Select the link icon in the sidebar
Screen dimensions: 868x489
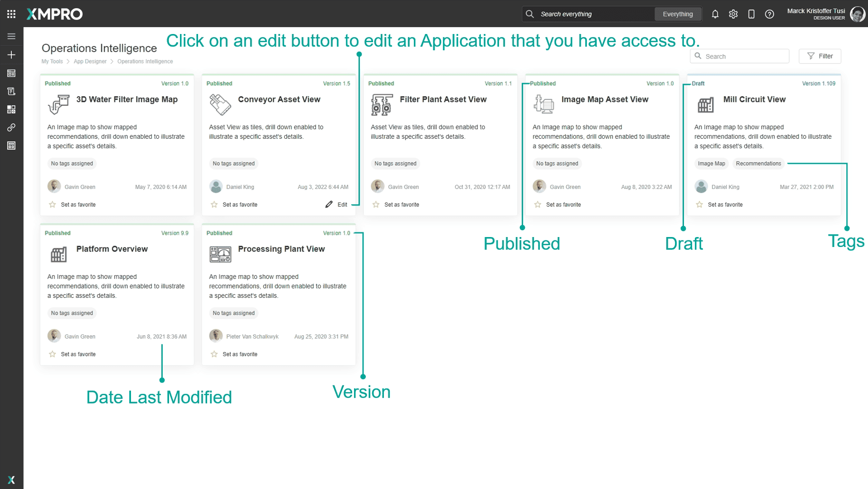11,127
